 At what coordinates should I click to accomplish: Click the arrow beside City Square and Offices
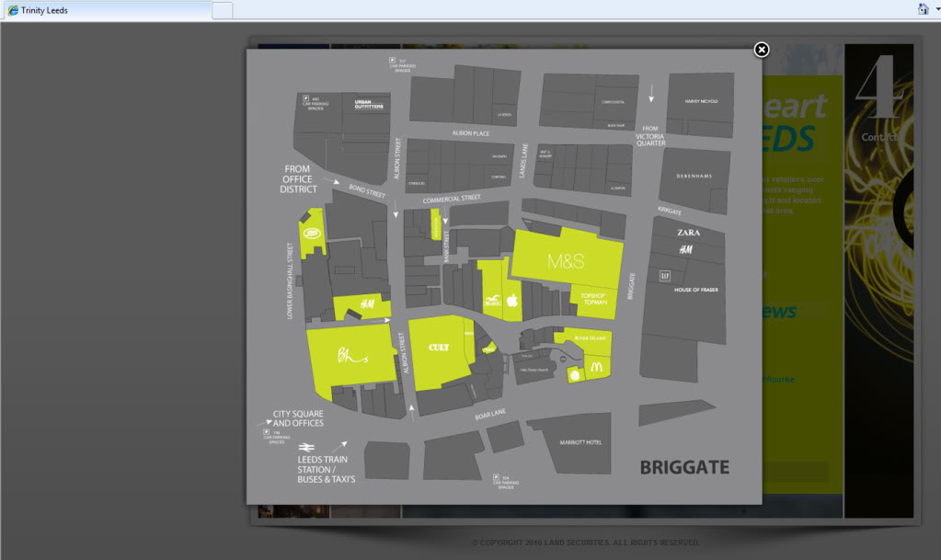pyautogui.click(x=264, y=423)
